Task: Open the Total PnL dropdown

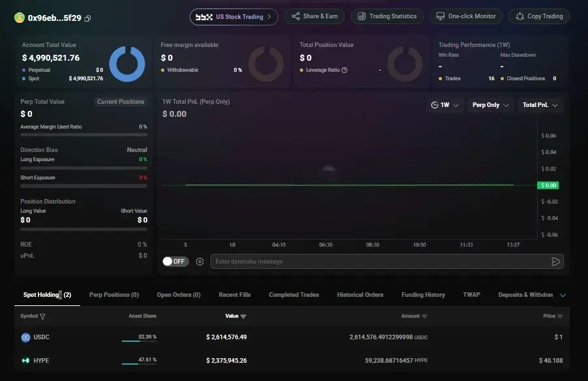Action: pyautogui.click(x=540, y=105)
